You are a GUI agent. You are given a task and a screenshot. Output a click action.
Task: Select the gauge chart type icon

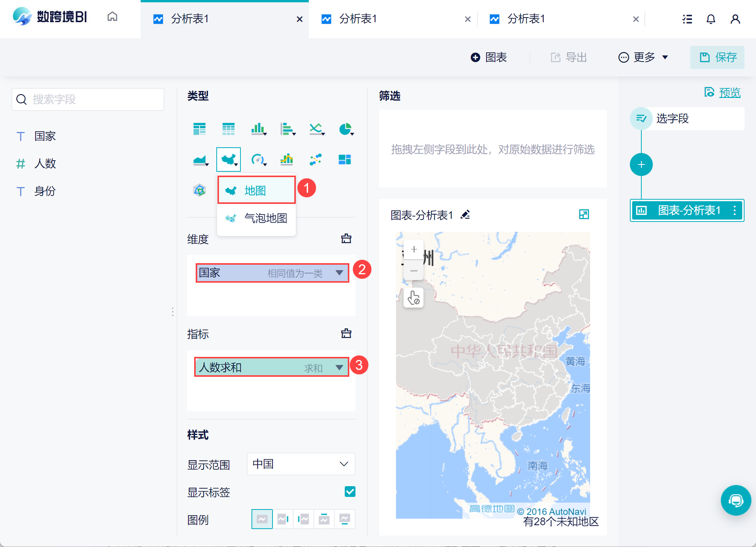[x=258, y=159]
